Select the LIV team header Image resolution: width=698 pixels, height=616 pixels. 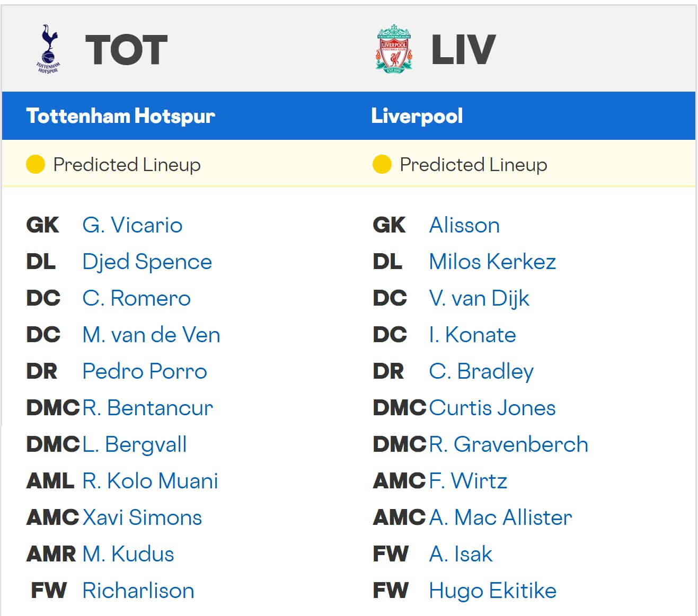461,48
